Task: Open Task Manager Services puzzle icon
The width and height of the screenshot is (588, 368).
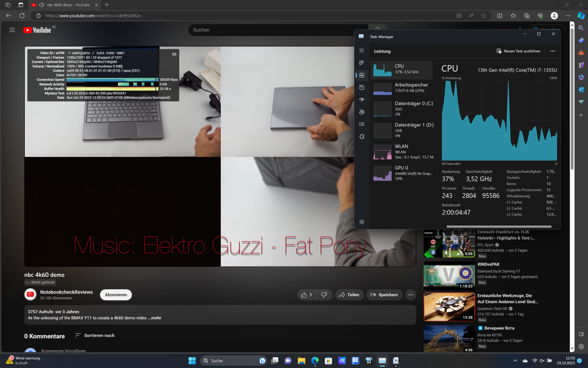Action: (x=362, y=136)
